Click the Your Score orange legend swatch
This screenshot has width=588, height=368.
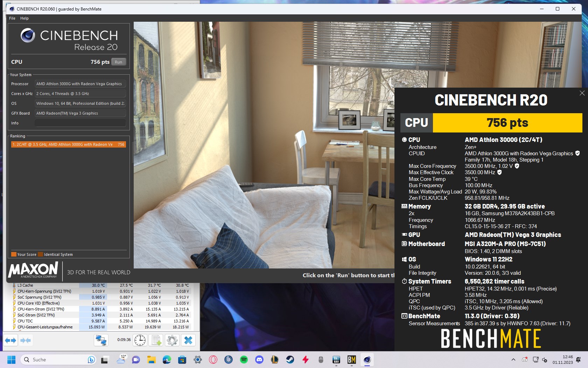(14, 254)
